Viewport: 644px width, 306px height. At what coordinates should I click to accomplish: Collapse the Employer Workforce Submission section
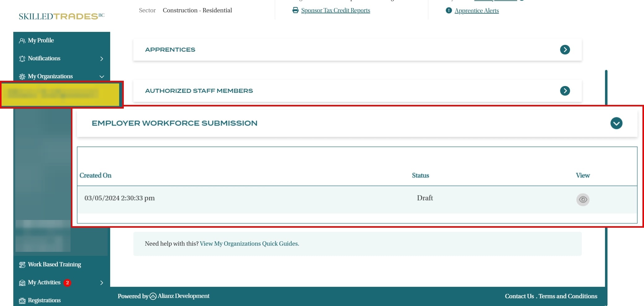(616, 123)
